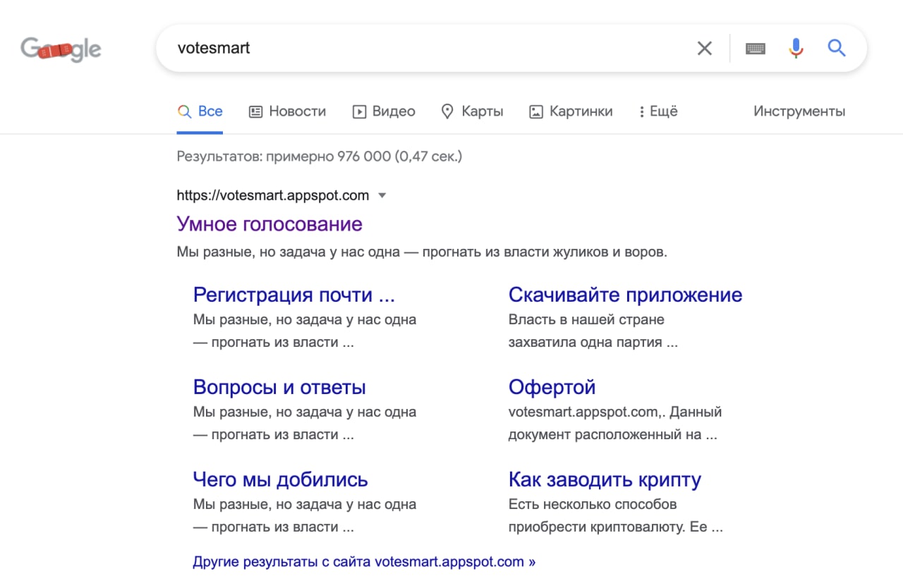Open the Чего мы добились sitelink
Viewport: 903px width, 588px height.
click(x=280, y=479)
